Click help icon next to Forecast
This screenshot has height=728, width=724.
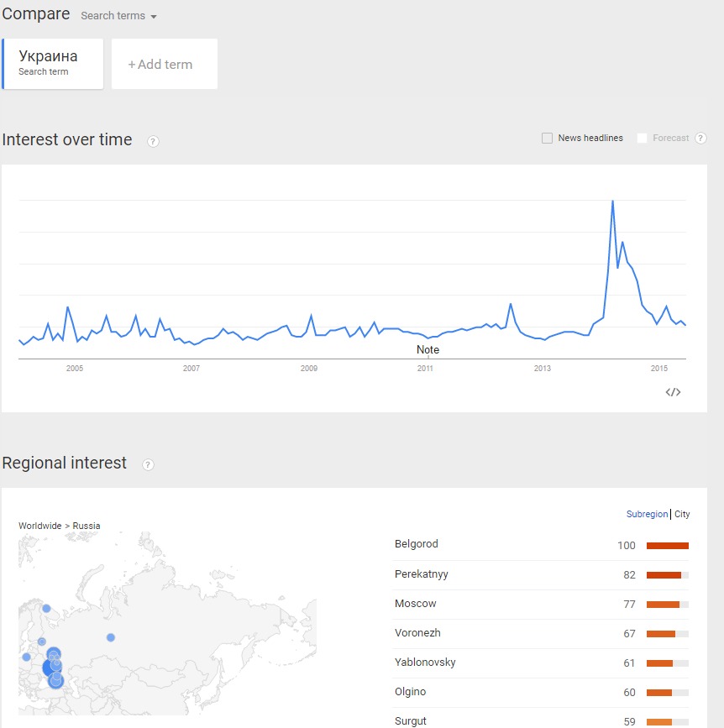click(x=700, y=139)
